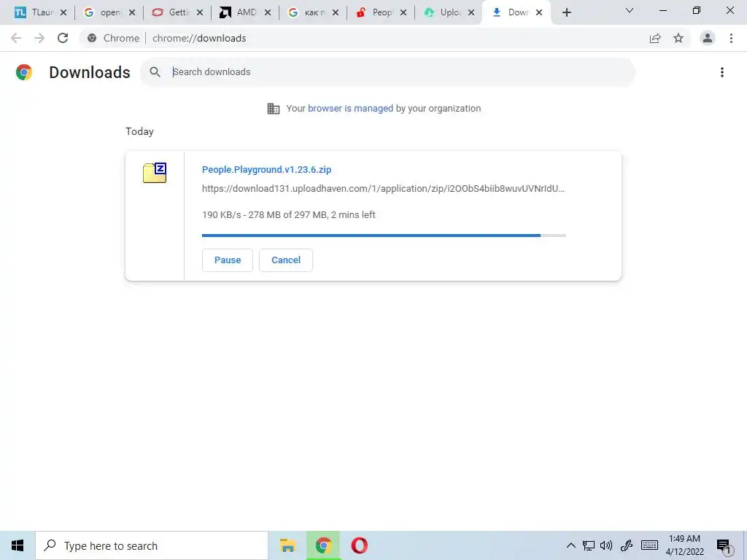Open File Explorer from the taskbar
The height and width of the screenshot is (560, 747).
click(287, 545)
